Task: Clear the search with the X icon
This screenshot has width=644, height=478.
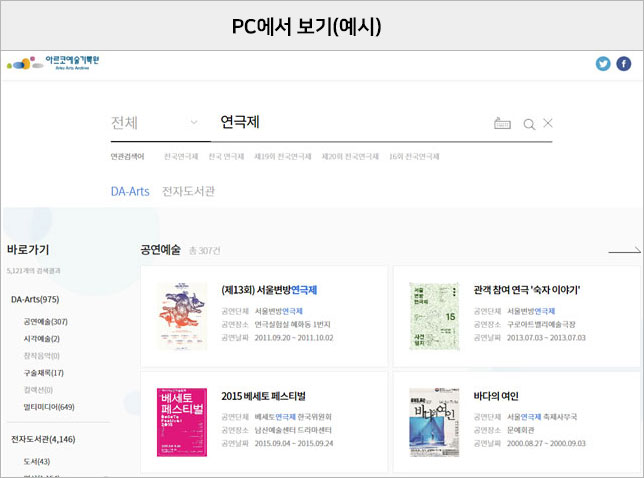Action: tap(548, 123)
